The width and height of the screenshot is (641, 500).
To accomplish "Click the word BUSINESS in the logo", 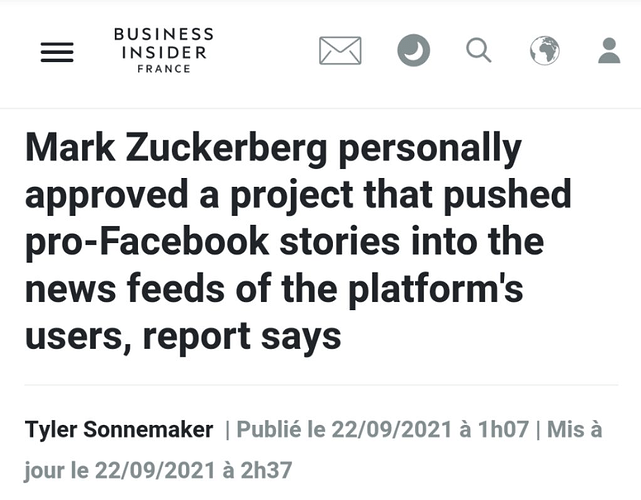I will coord(163,34).
